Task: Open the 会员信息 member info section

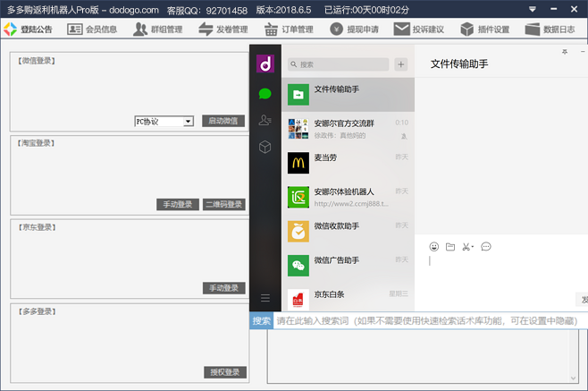Action: (x=92, y=30)
